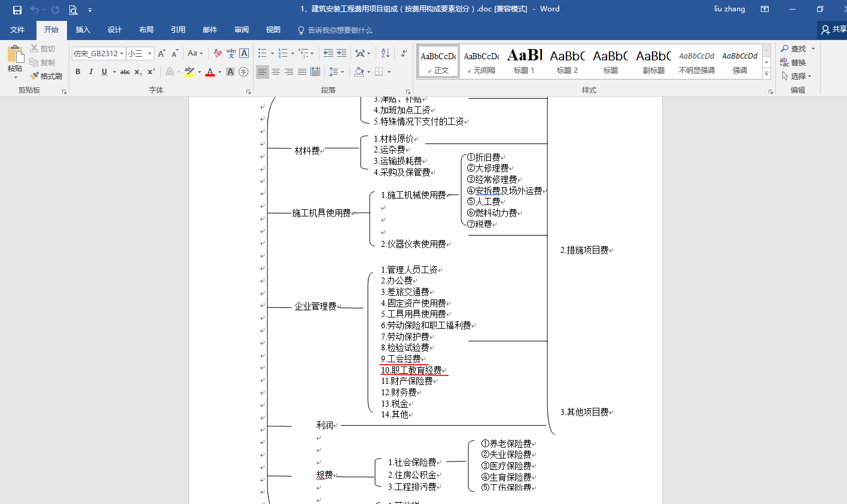Viewport: 847px width, 504px height.
Task: Click the enclosed character (字) icon
Action: 243,72
